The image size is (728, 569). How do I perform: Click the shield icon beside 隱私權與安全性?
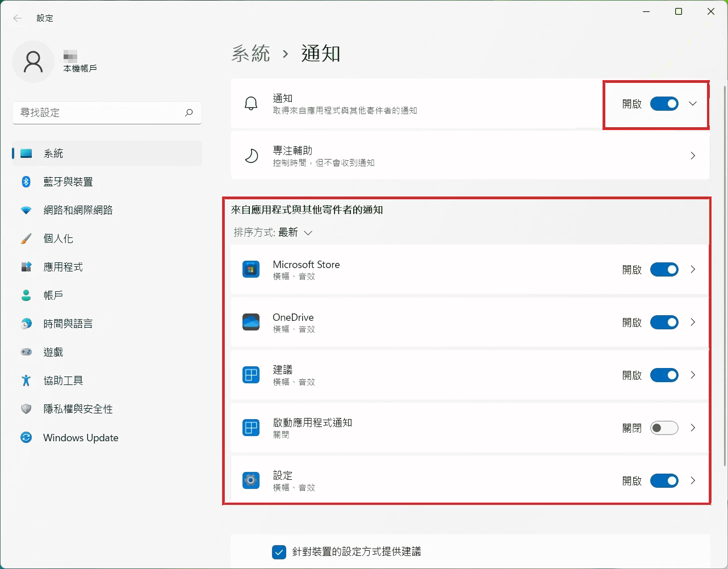coord(26,409)
